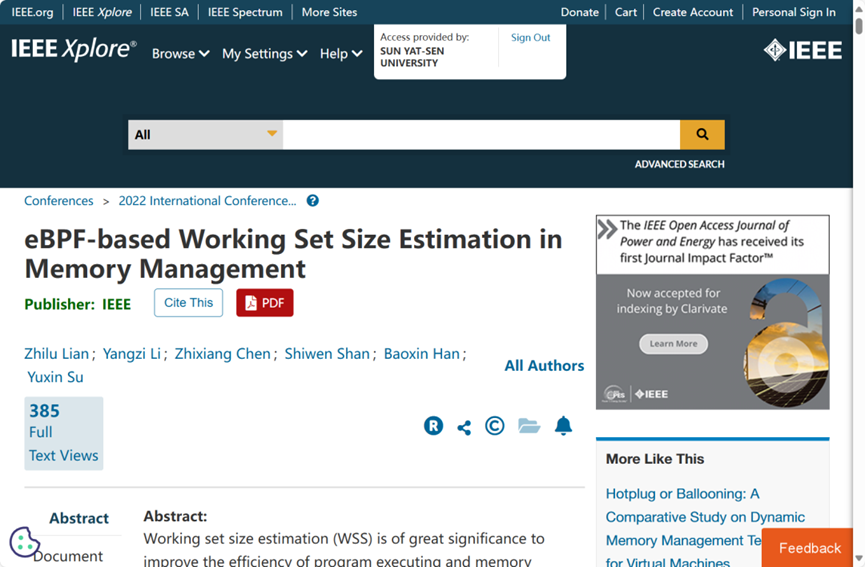The image size is (865, 567).
Task: Click the bell alerts icon
Action: click(x=563, y=426)
